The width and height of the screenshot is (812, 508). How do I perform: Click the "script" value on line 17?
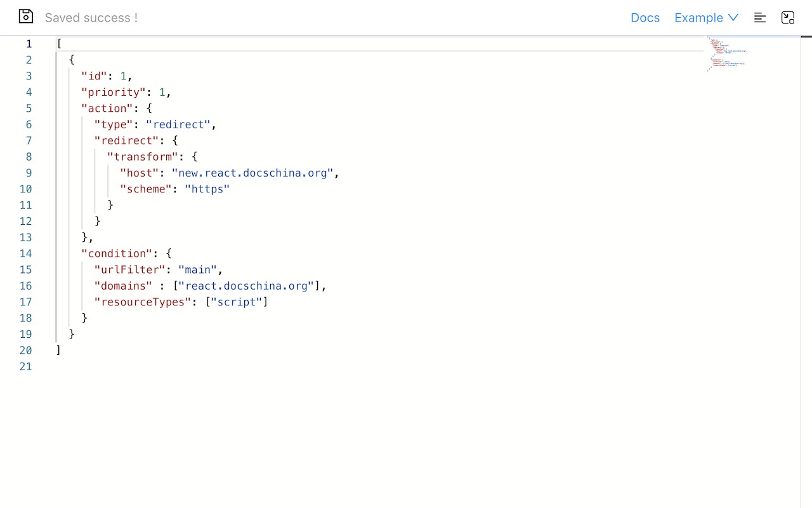(237, 302)
